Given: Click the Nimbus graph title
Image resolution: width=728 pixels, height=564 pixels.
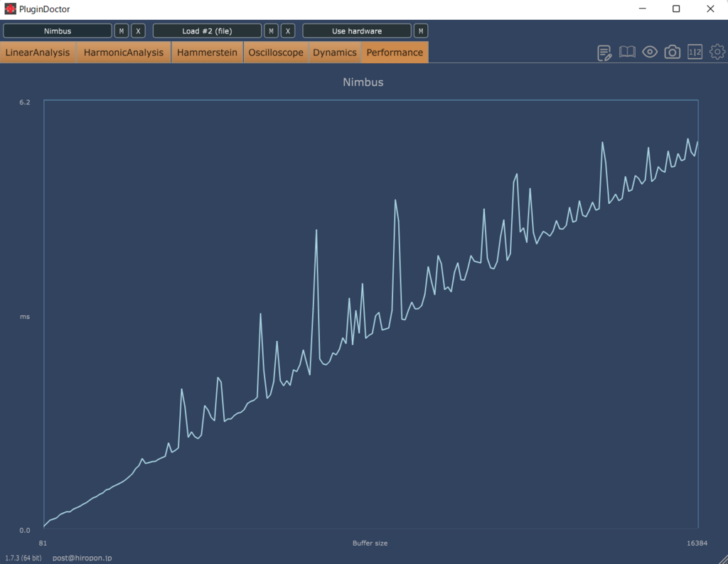Looking at the screenshot, I should pos(363,82).
